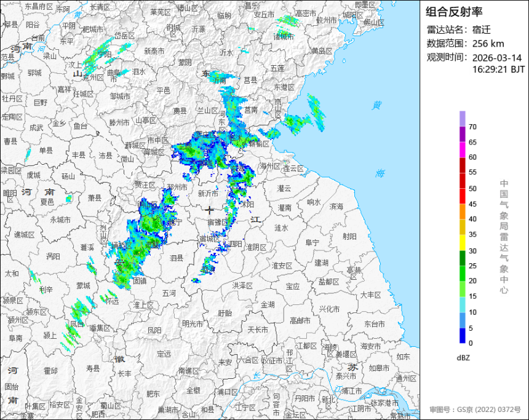
Task: Click the 泗阳 label on the map
Action: 236,244
